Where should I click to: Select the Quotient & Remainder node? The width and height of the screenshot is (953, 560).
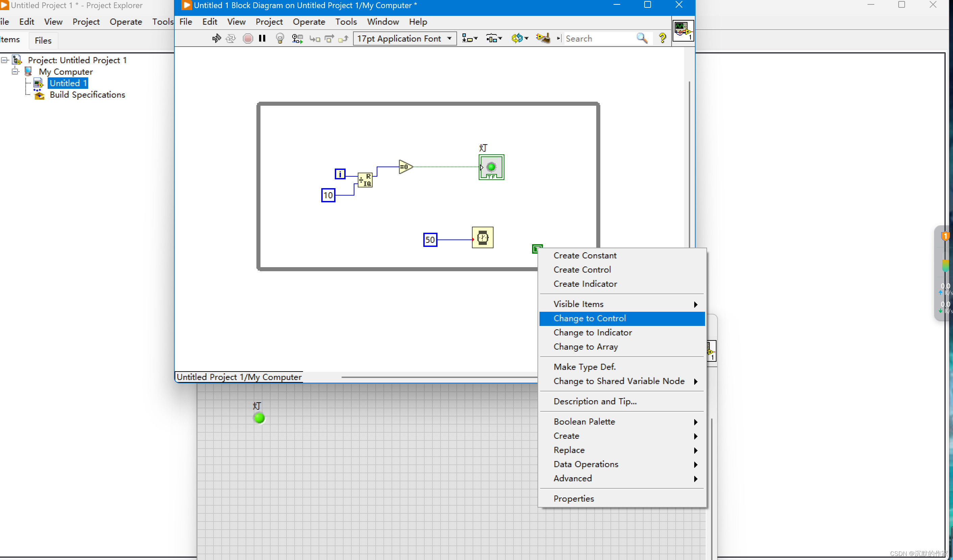[365, 180]
